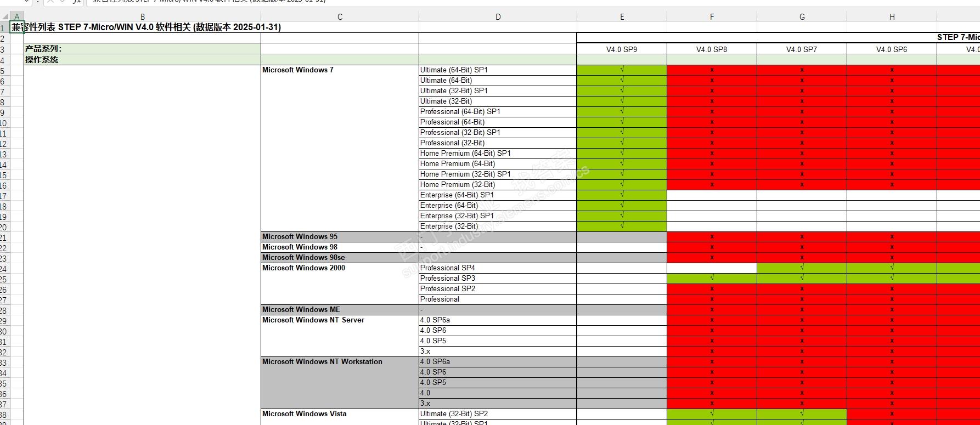Screen dimensions: 980x425
Task: Click the 3.x cell for NT Server
Action: (x=498, y=352)
